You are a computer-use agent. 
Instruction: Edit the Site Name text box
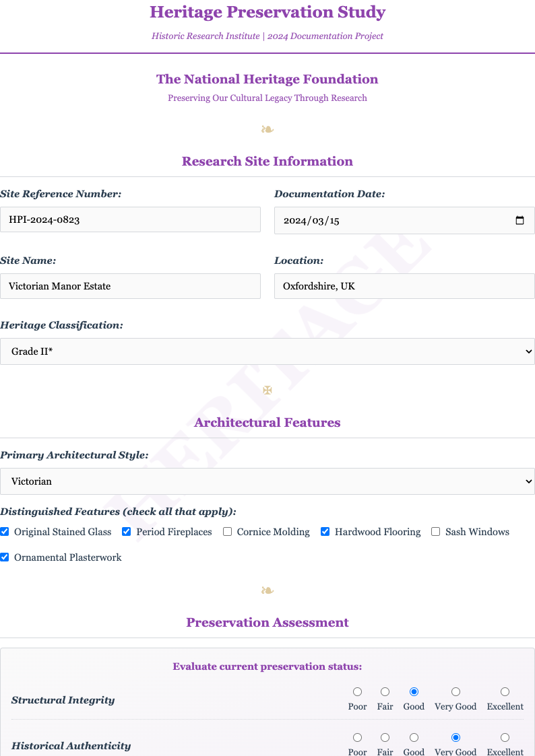tap(131, 286)
